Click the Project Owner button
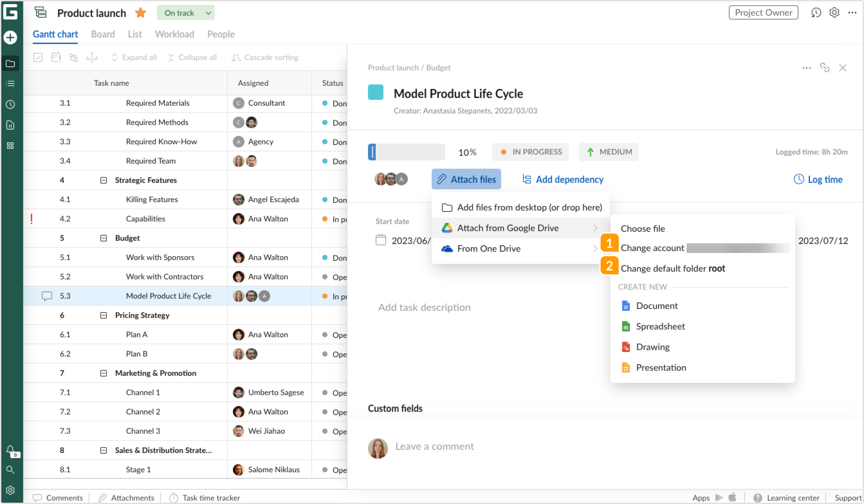The image size is (864, 504). (x=763, y=13)
